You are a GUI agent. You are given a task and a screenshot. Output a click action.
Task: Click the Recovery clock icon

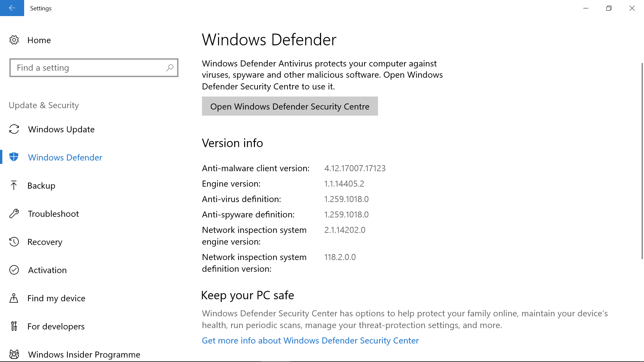tap(14, 242)
